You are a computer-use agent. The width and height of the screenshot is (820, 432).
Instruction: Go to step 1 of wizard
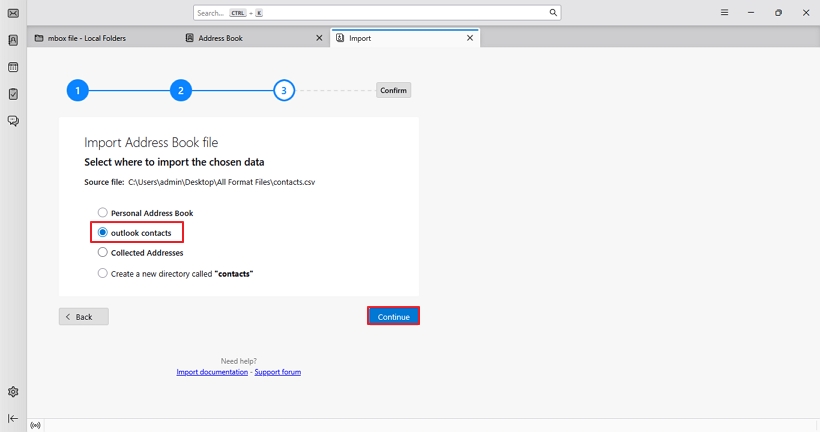click(77, 90)
